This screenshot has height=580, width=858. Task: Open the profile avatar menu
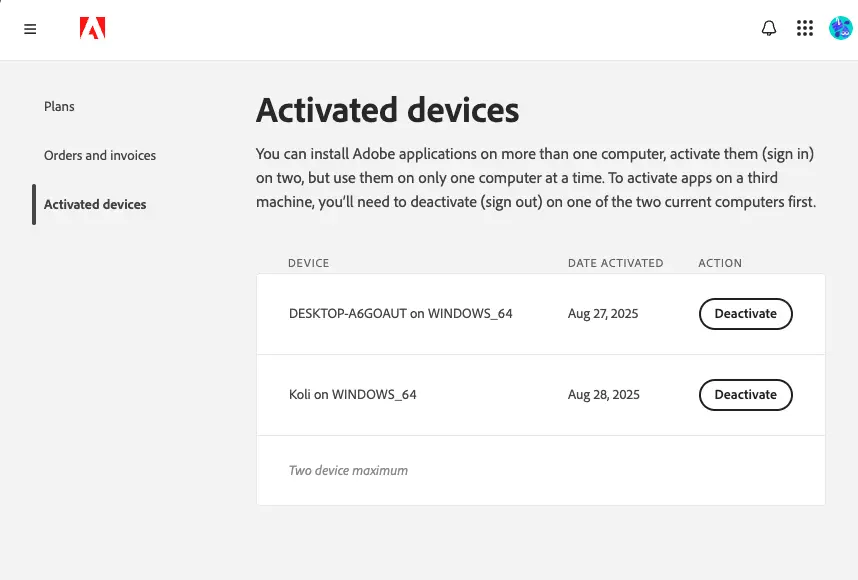coord(840,29)
